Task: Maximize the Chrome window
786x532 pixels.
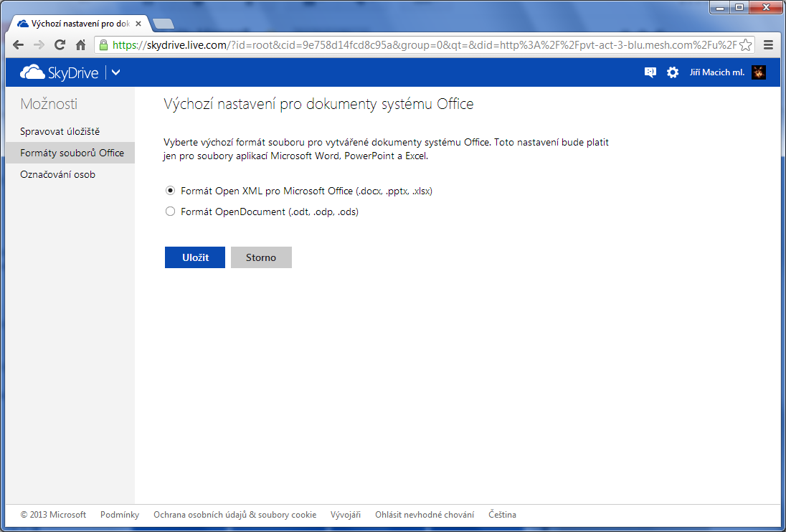Action: point(739,7)
